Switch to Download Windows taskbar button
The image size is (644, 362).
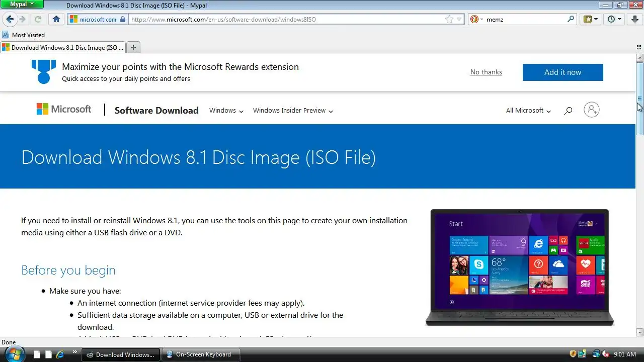[x=121, y=354]
